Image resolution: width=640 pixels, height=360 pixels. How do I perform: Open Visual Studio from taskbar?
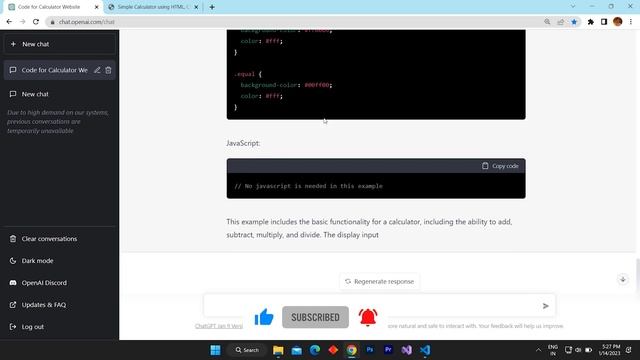[407, 350]
